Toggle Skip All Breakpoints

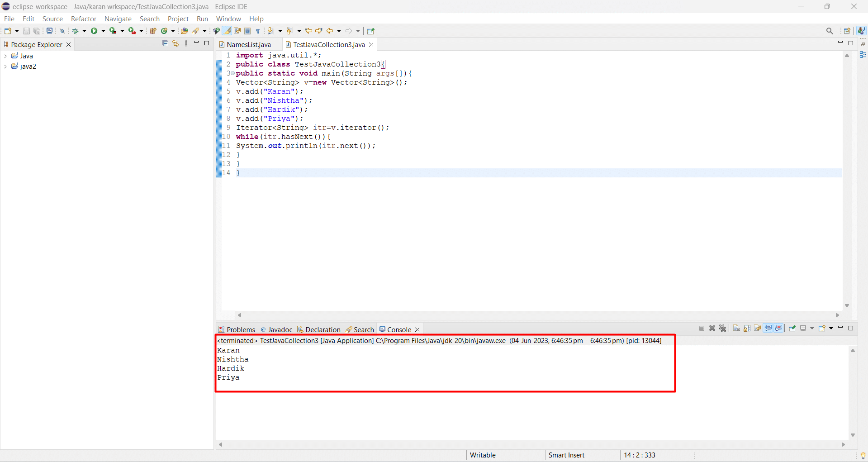(x=62, y=31)
